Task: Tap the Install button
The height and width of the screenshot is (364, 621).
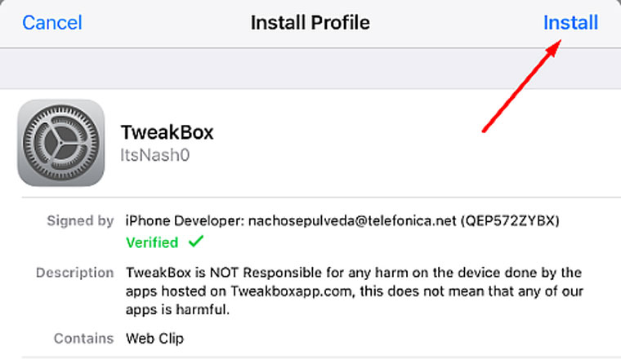Action: pos(570,22)
